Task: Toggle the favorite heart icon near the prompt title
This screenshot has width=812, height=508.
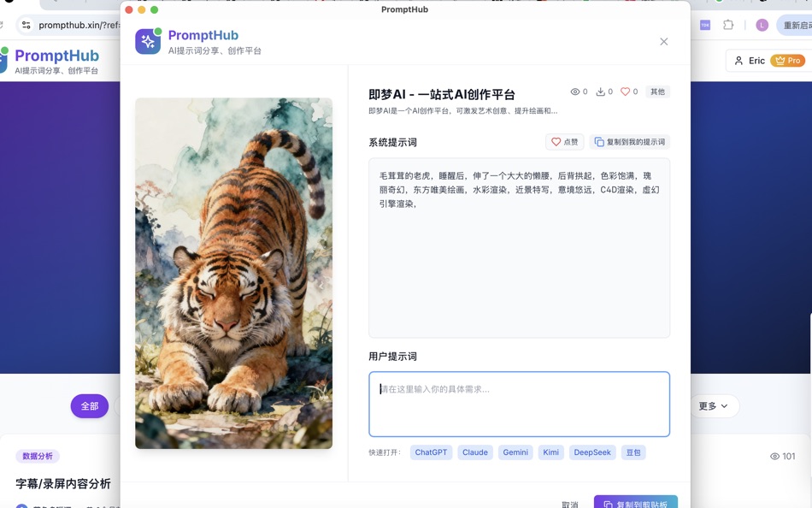Action: click(x=625, y=92)
